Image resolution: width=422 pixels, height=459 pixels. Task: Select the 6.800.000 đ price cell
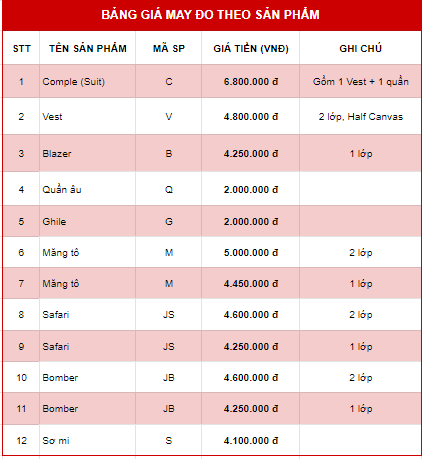click(x=251, y=82)
